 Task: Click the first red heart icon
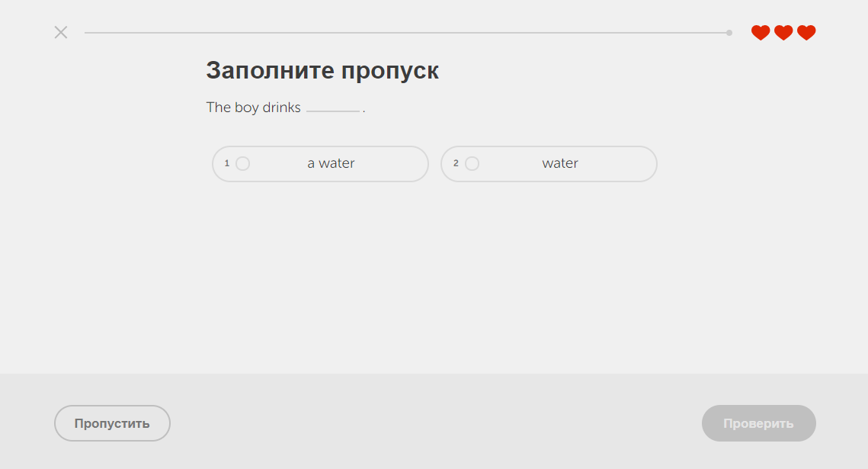760,33
